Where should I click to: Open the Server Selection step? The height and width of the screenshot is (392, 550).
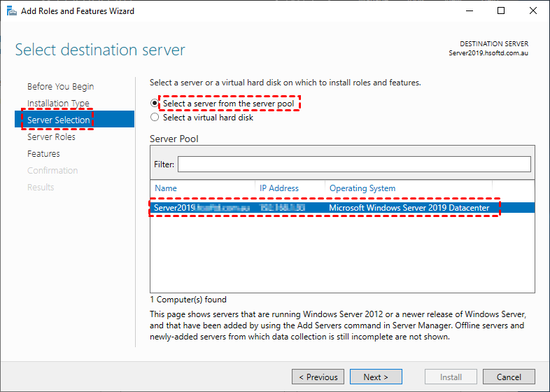pos(59,120)
